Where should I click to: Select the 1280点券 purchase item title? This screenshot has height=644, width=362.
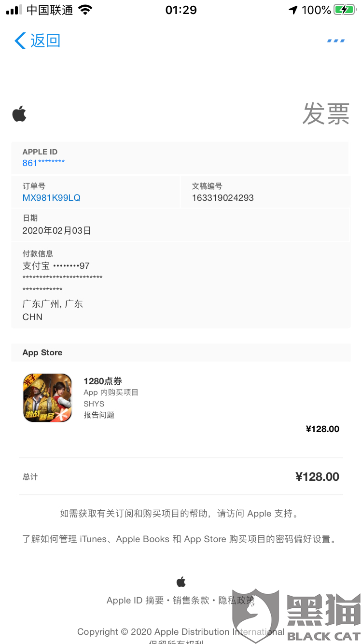[x=103, y=381]
